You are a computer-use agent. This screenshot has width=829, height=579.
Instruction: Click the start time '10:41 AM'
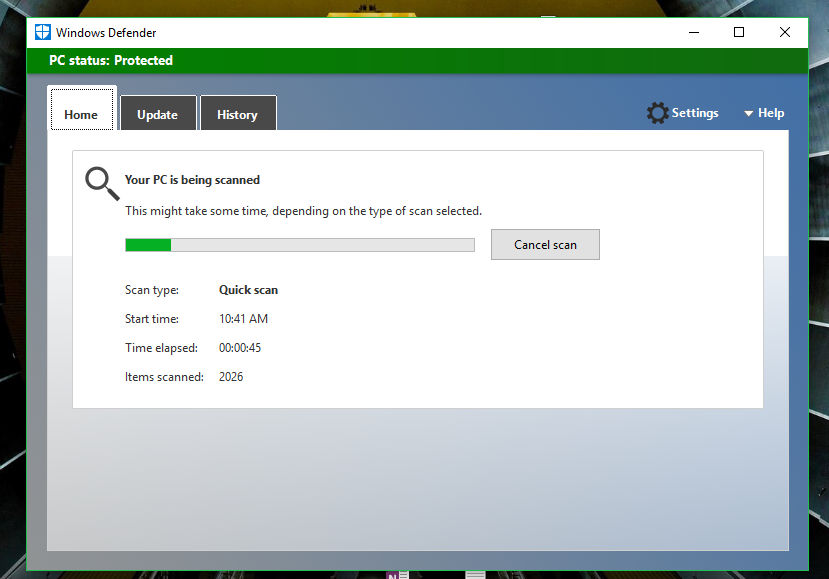(244, 319)
